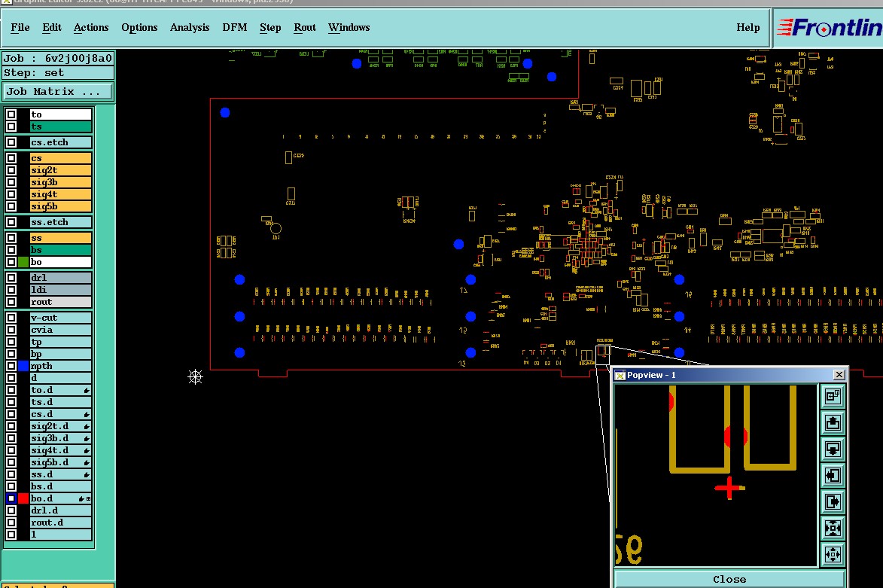The height and width of the screenshot is (588, 883).
Task: Pan the Popview up with up-arrow icon
Action: [x=833, y=422]
